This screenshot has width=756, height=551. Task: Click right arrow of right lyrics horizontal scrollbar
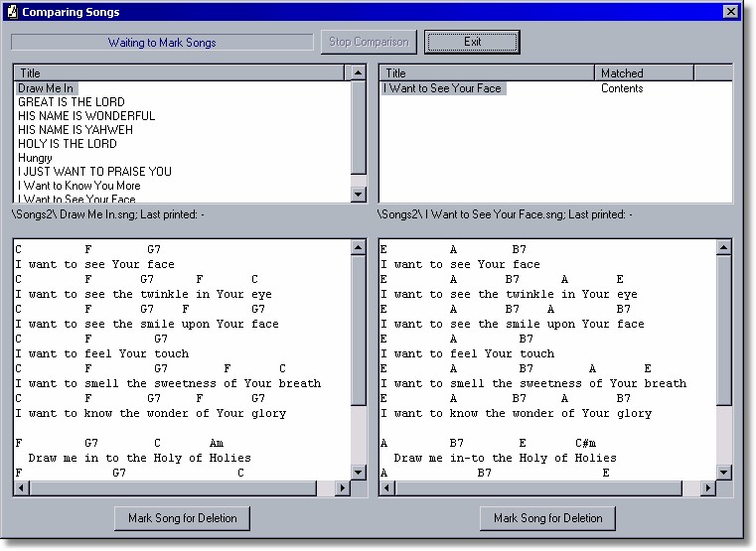click(707, 487)
